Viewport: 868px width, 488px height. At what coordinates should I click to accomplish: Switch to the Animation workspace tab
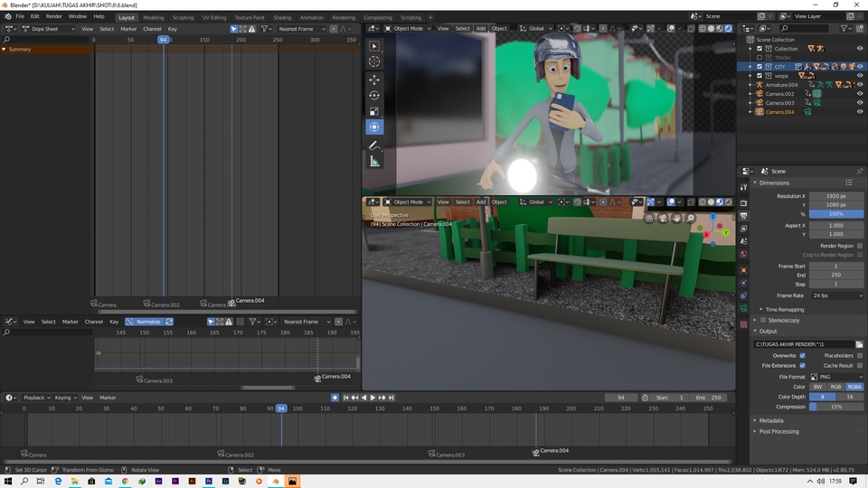tap(312, 18)
